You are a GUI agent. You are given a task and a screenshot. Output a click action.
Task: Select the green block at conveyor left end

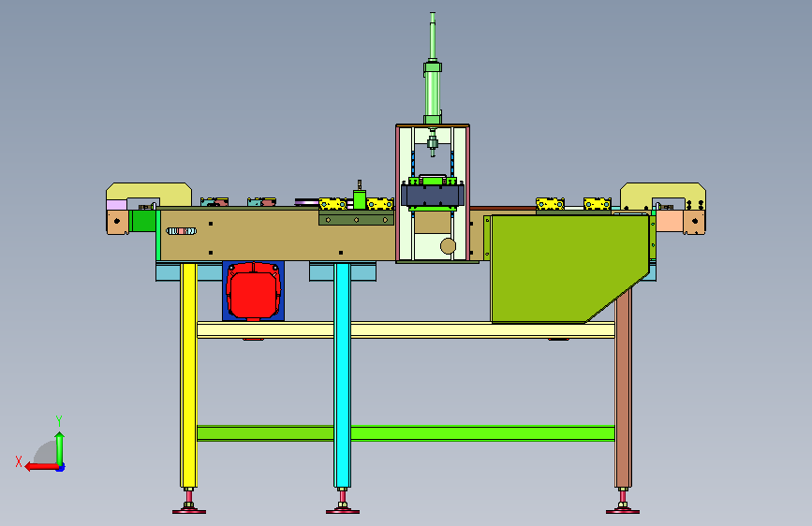click(x=142, y=221)
